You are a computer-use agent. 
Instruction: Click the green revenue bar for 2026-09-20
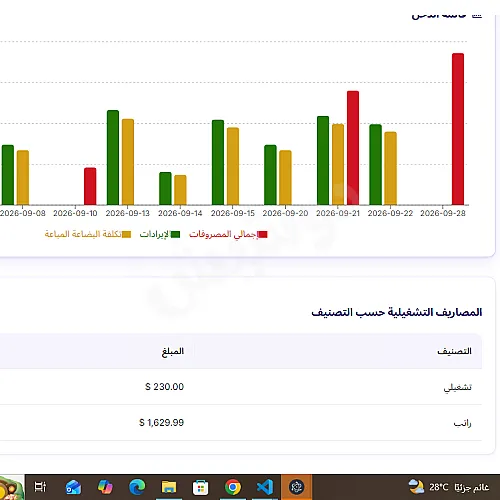[x=270, y=175]
